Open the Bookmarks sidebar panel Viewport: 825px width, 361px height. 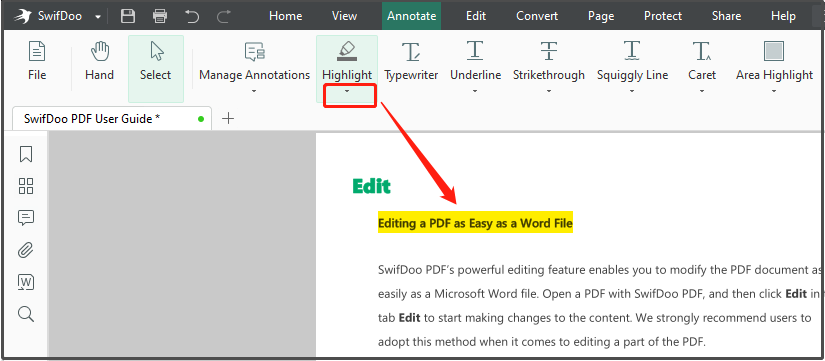click(26, 154)
